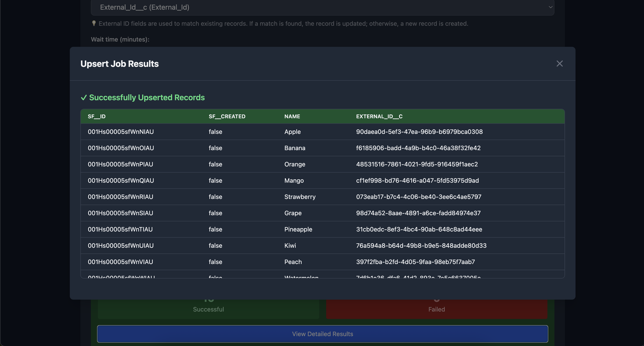Viewport: 644px width, 346px height.
Task: Click the EXTERNAL_ID__C column header
Action: [x=379, y=117]
